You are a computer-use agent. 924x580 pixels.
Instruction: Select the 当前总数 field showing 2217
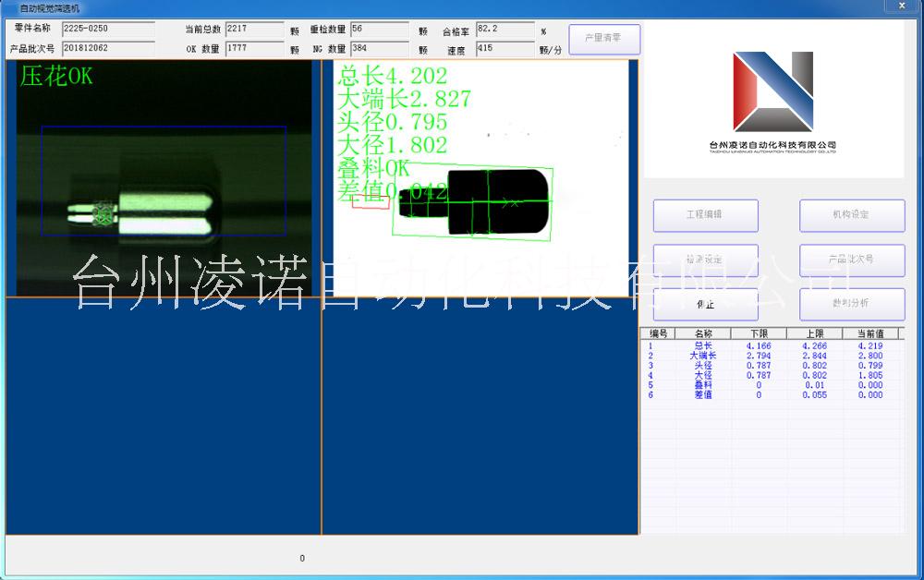(x=254, y=30)
